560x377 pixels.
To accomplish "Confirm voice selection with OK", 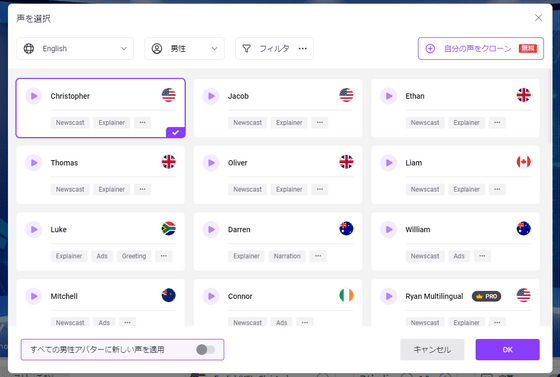I will click(508, 350).
